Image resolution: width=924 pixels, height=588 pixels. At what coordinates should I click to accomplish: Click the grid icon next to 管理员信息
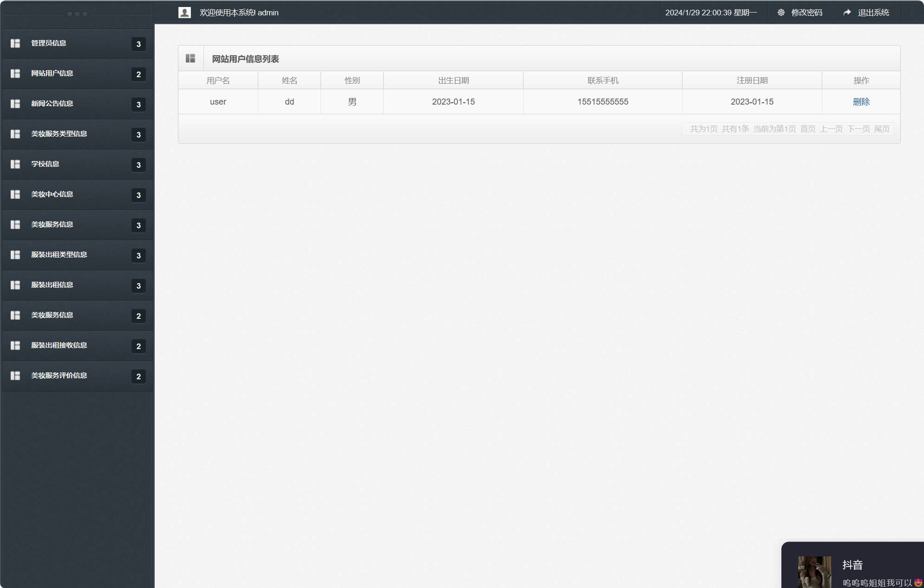click(x=15, y=43)
